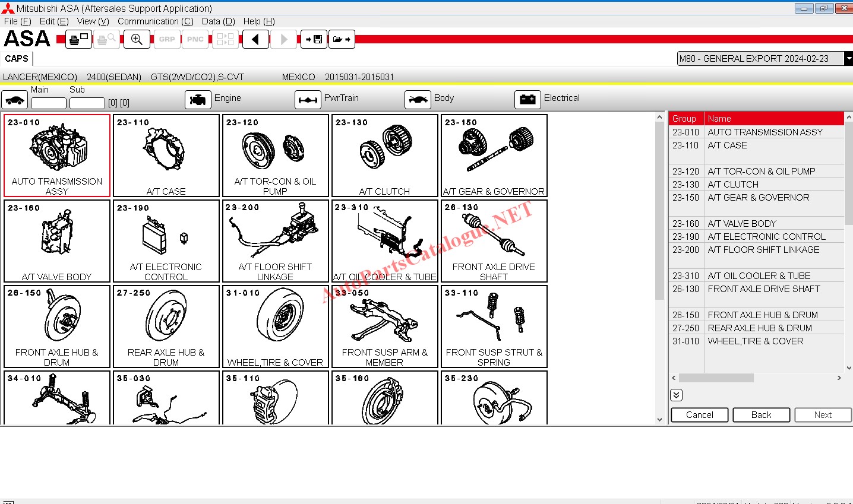Viewport: 853px width, 504px height.
Task: Click the group list vertical scrollbar
Action: (x=848, y=242)
